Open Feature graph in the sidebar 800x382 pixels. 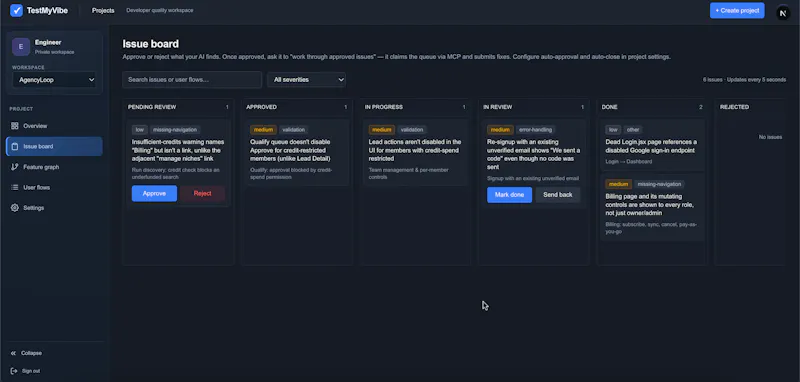point(54,167)
